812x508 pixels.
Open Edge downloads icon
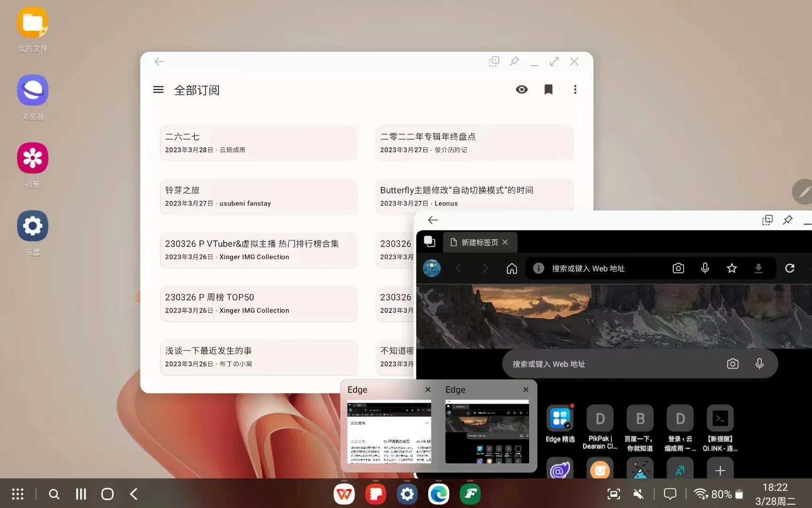click(x=758, y=268)
